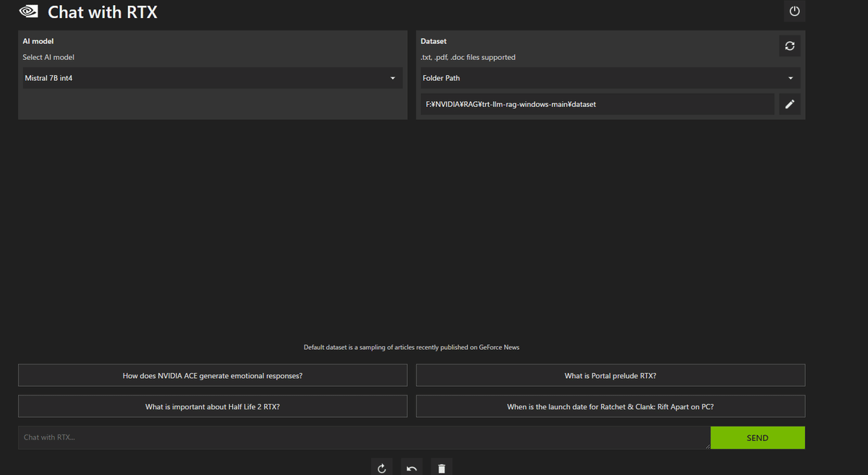Pick the Ratchet & Clank launch date question

610,406
